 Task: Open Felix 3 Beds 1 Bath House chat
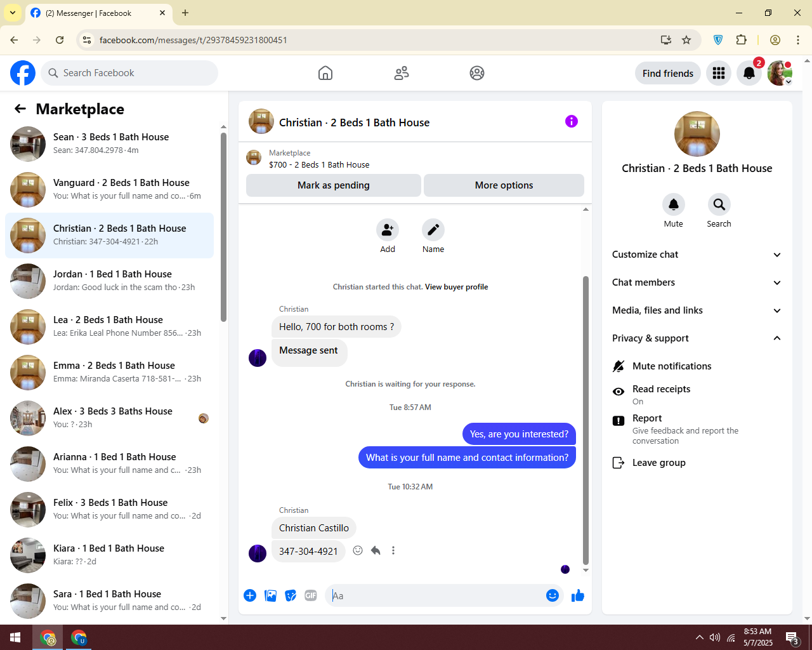click(109, 510)
